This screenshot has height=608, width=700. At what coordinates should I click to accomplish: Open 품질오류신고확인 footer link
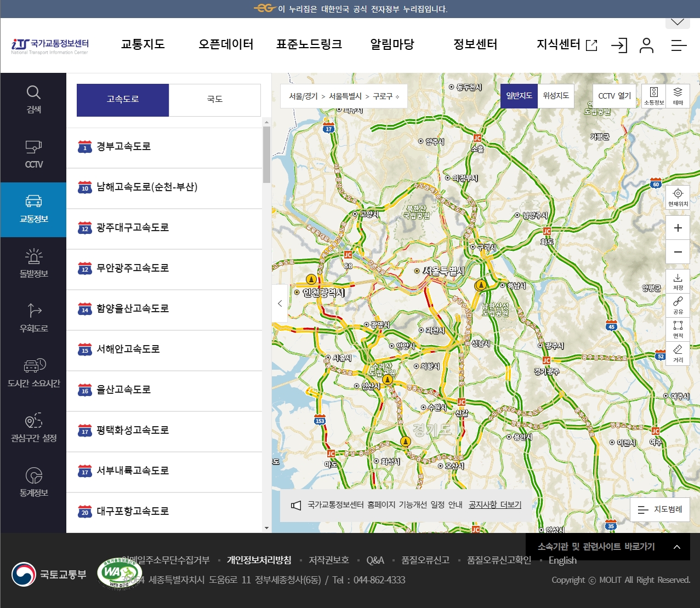point(499,560)
